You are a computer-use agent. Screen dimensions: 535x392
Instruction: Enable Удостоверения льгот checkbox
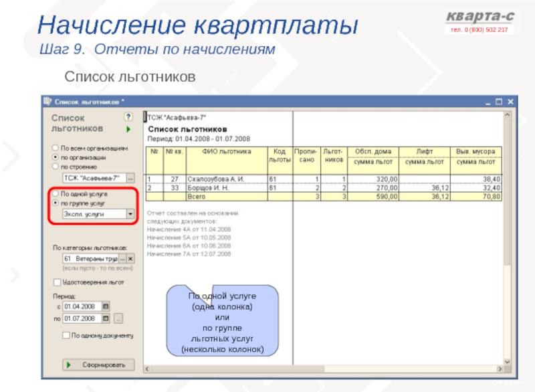pos(58,282)
